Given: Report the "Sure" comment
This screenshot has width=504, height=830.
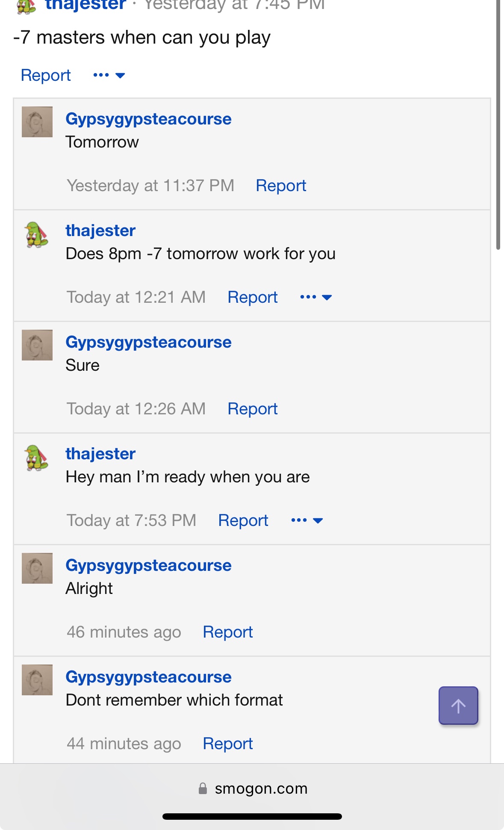Looking at the screenshot, I should [252, 409].
